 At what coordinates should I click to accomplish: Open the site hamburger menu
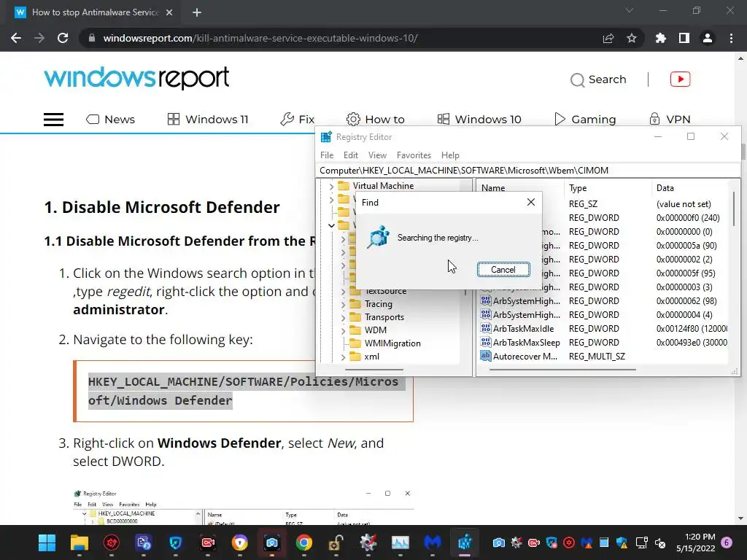(x=53, y=119)
